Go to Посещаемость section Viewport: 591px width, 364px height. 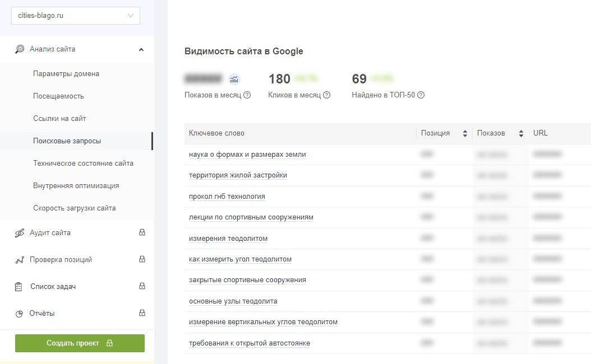[58, 96]
